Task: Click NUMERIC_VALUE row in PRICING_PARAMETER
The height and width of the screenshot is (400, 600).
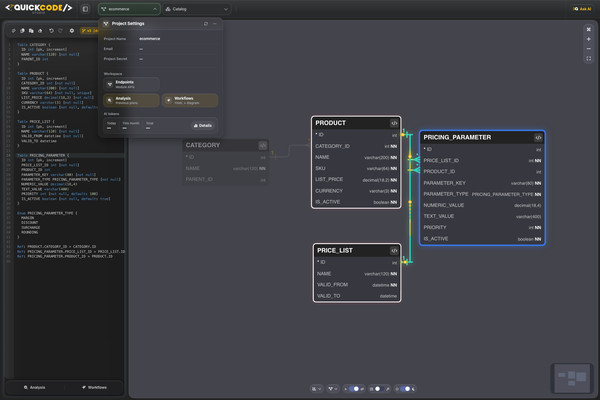Action: (482, 205)
